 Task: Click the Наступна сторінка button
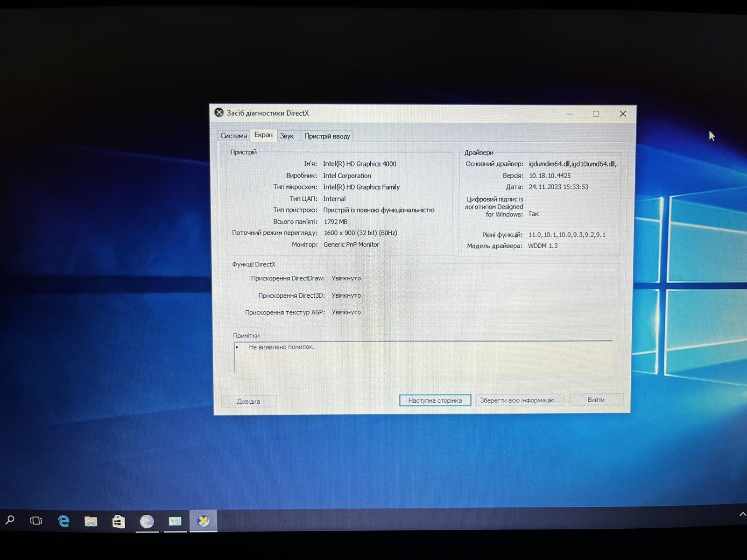(x=435, y=400)
